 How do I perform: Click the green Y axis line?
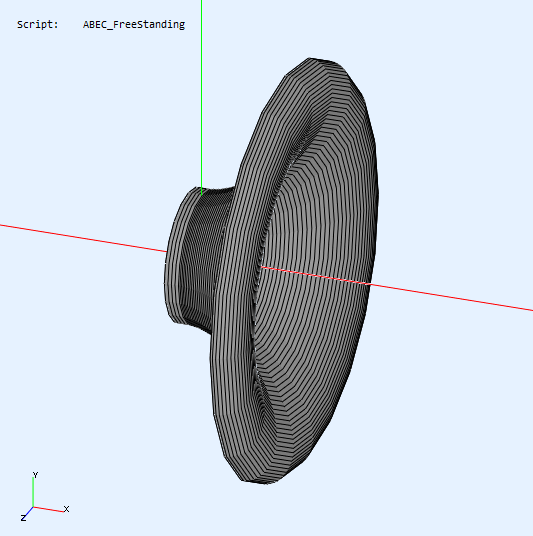[202, 97]
